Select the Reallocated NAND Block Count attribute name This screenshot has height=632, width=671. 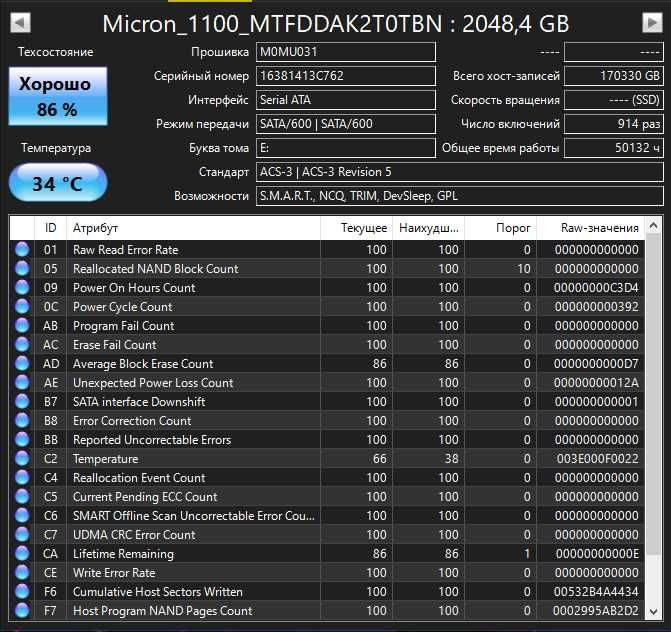(155, 269)
